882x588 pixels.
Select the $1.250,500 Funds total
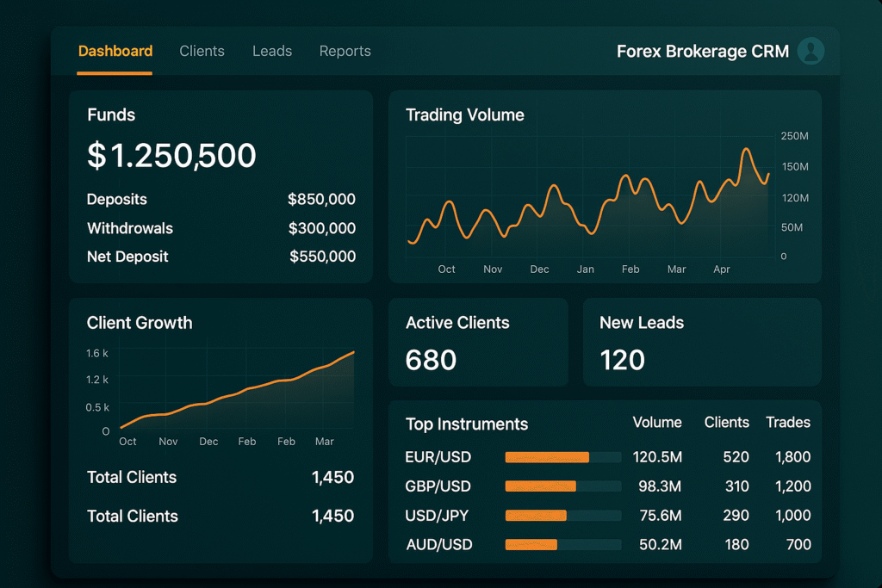(x=171, y=156)
